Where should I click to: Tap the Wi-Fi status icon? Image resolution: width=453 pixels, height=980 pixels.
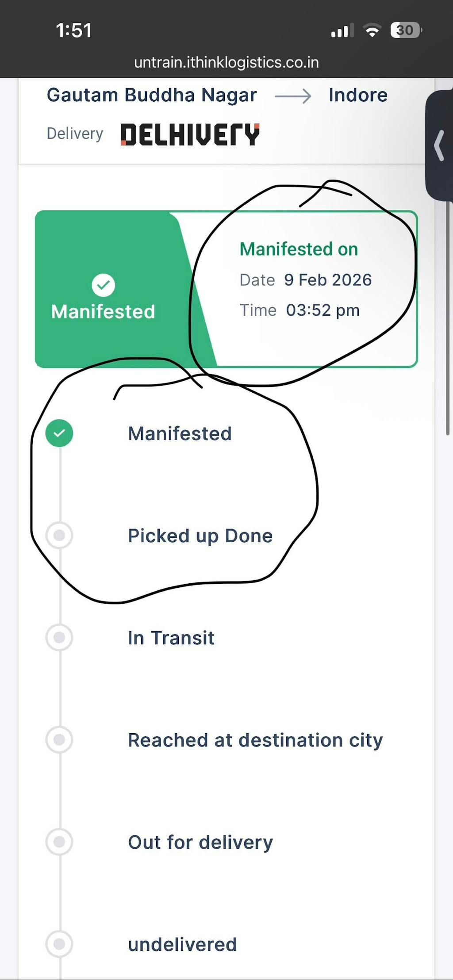(372, 31)
